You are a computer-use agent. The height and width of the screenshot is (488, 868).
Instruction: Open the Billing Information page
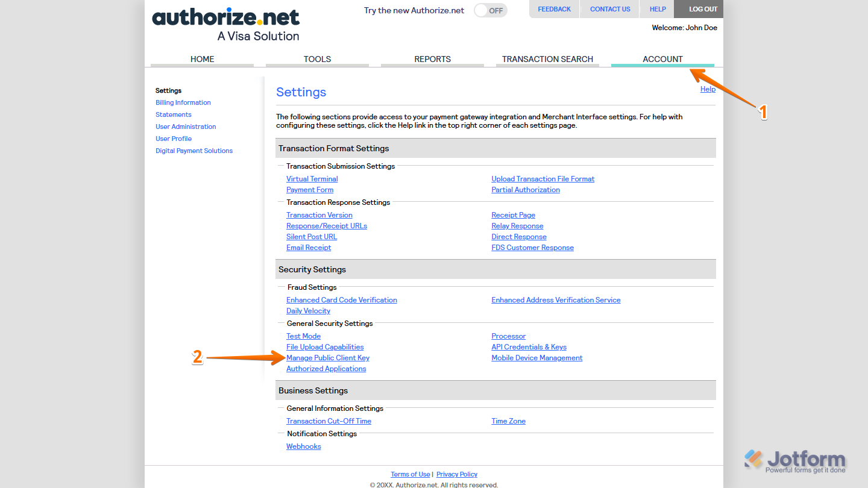click(183, 102)
